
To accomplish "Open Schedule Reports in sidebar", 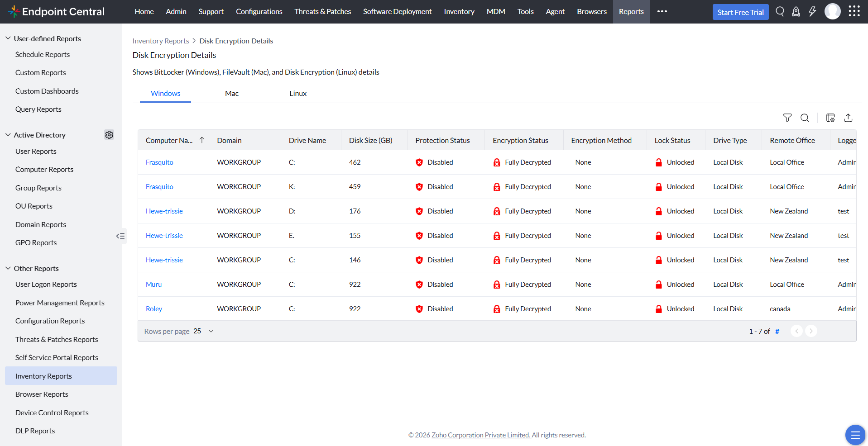I will pyautogui.click(x=43, y=54).
